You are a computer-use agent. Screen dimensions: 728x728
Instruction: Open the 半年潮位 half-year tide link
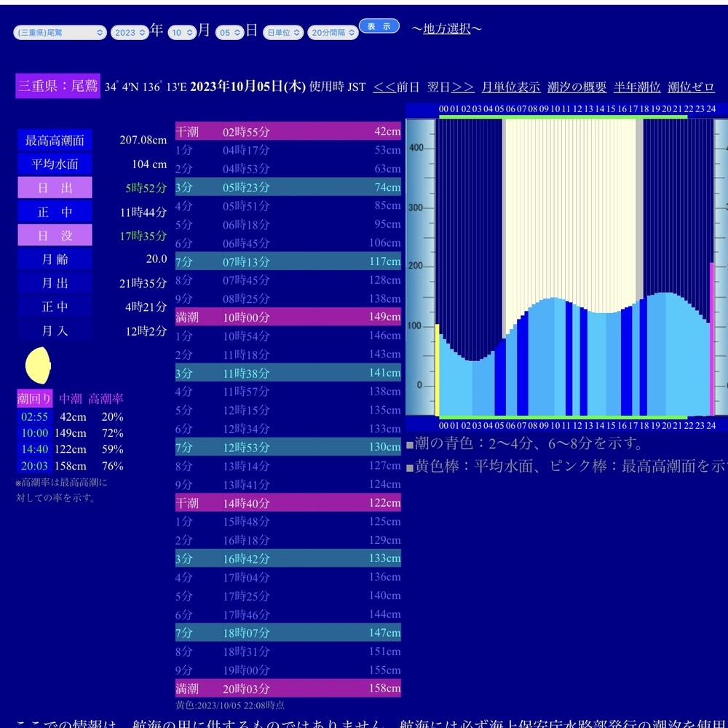click(636, 87)
